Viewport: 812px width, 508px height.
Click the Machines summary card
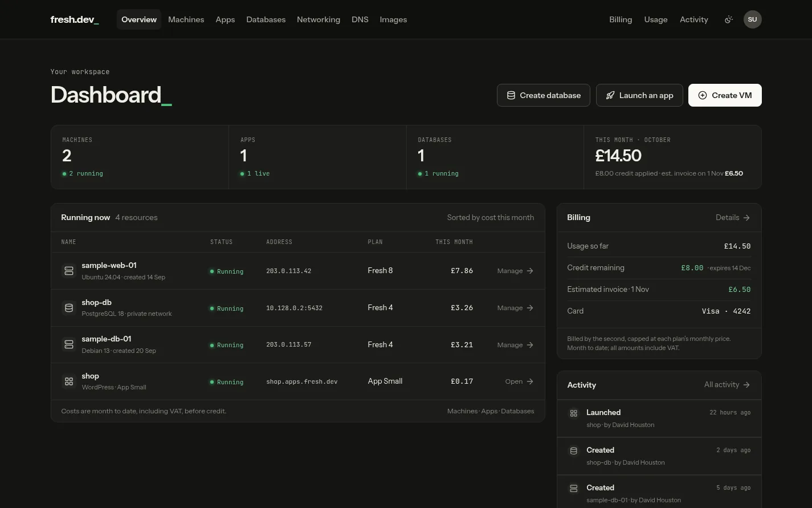[140, 157]
